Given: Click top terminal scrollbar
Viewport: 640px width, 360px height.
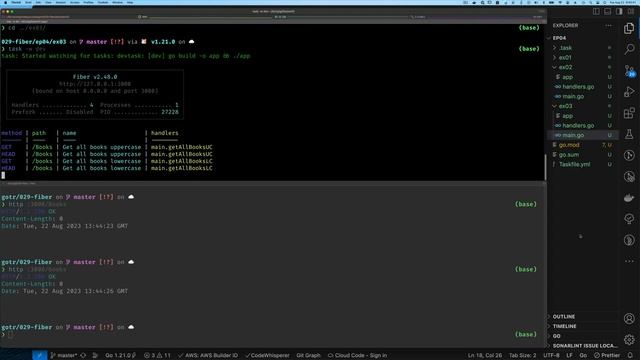Looking at the screenshot, I should click(545, 167).
